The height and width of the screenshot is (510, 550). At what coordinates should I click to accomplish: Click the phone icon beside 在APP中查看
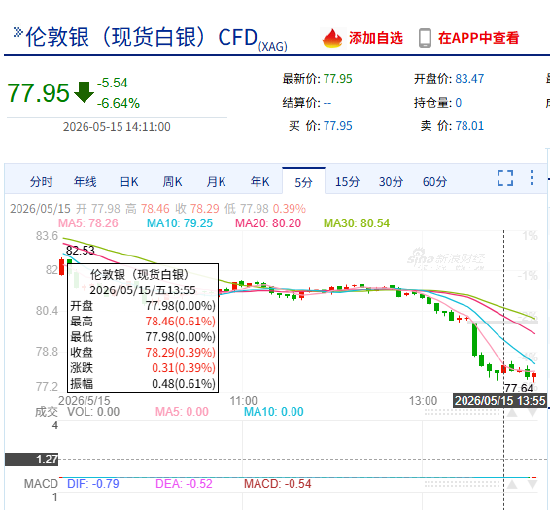425,38
